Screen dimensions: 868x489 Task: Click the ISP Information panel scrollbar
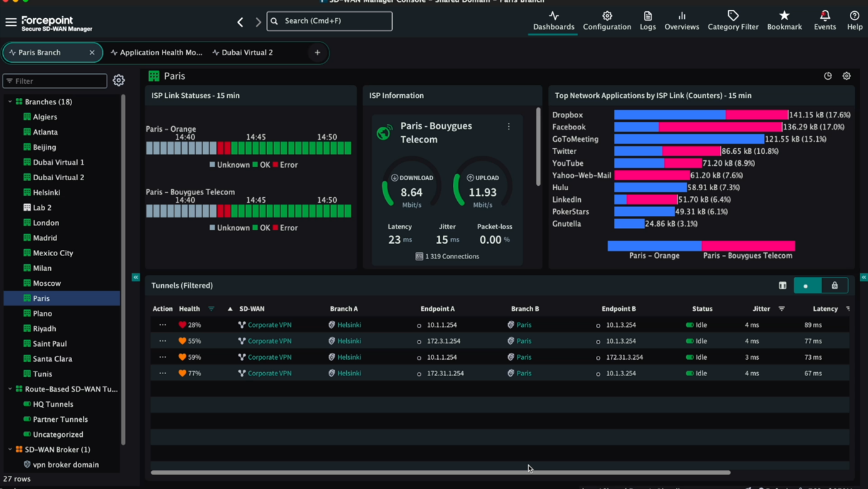537,147
